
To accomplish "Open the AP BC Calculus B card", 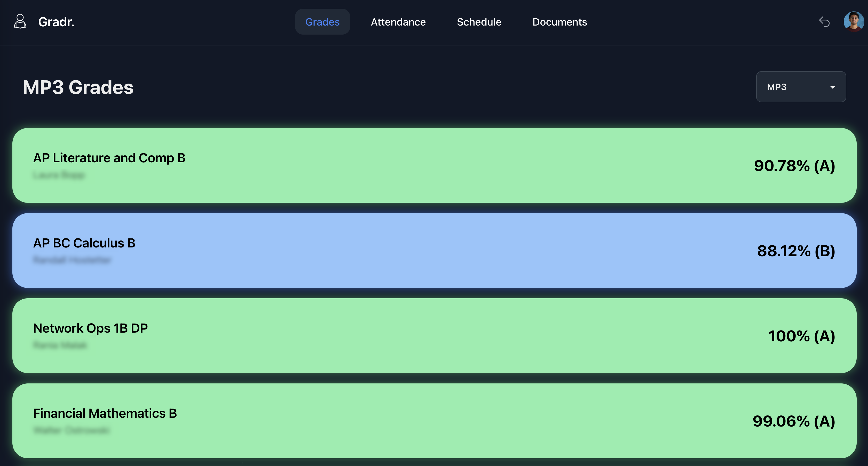I will (x=434, y=250).
